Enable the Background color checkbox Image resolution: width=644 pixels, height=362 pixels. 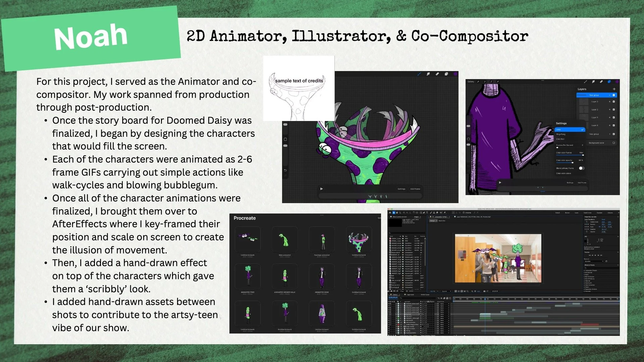614,143
